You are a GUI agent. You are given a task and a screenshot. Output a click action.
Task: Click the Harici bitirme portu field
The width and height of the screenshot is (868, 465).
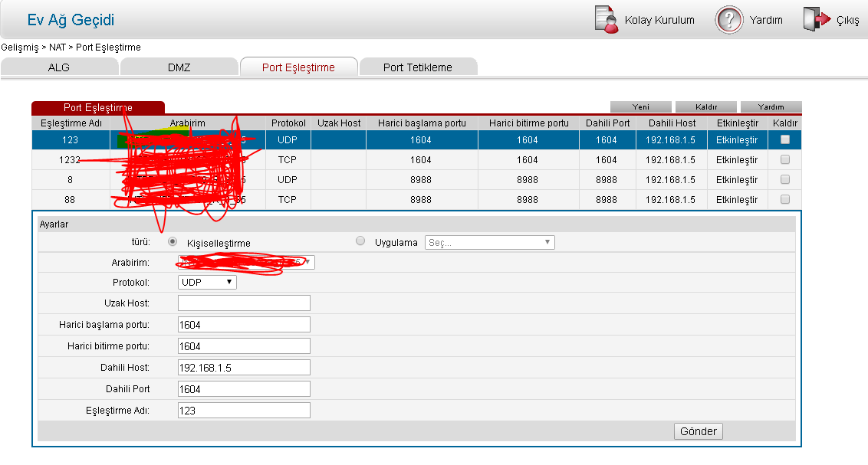244,346
